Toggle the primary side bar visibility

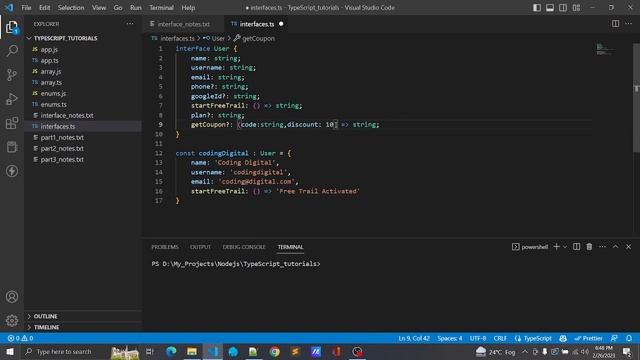click(x=537, y=8)
